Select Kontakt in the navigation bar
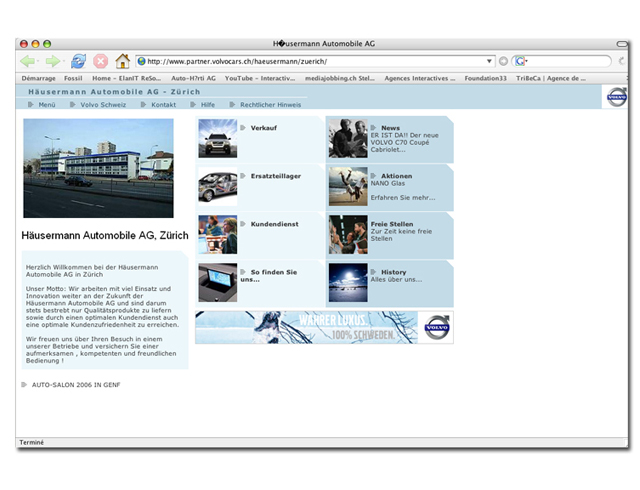The image size is (640, 490). (x=158, y=104)
